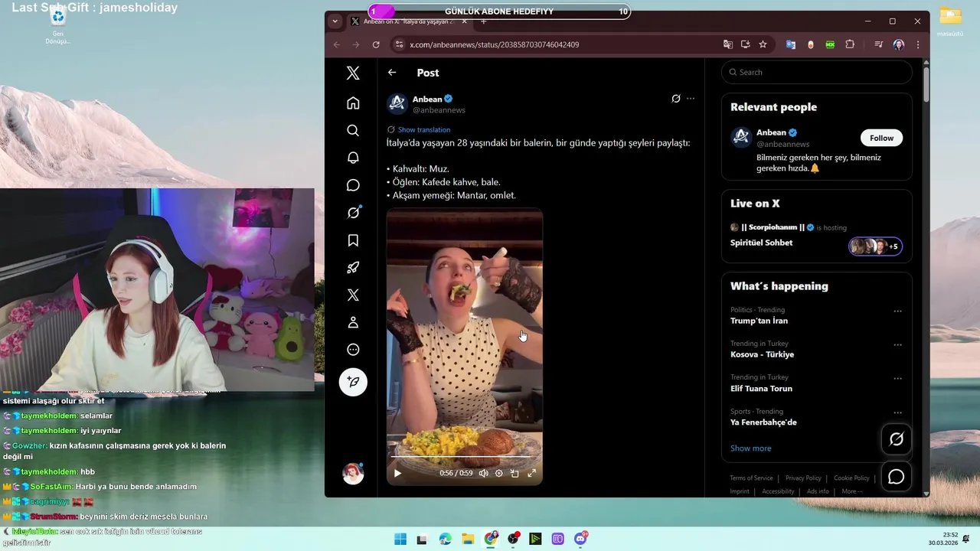The width and height of the screenshot is (980, 551).
Task: Open Accessibility footer link
Action: (x=778, y=491)
